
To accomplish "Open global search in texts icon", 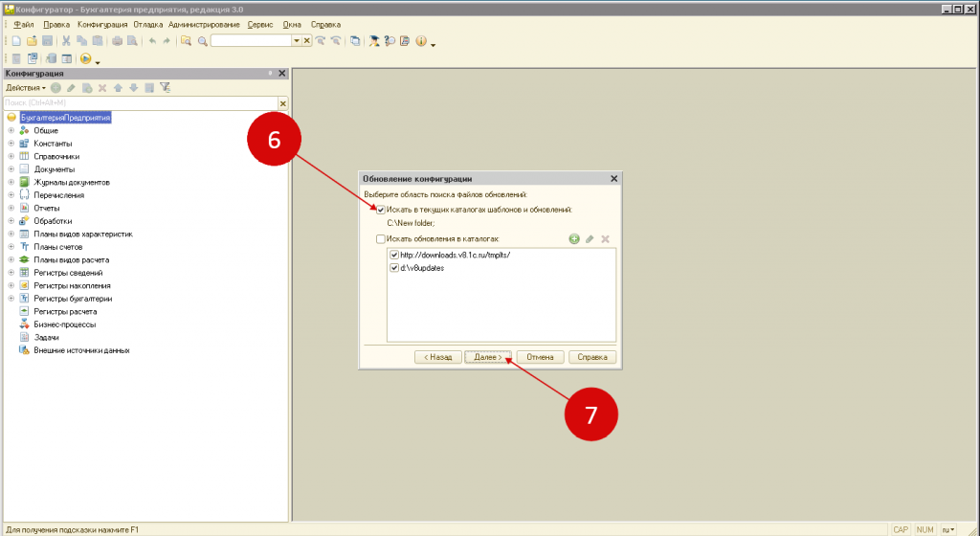I will pos(187,41).
